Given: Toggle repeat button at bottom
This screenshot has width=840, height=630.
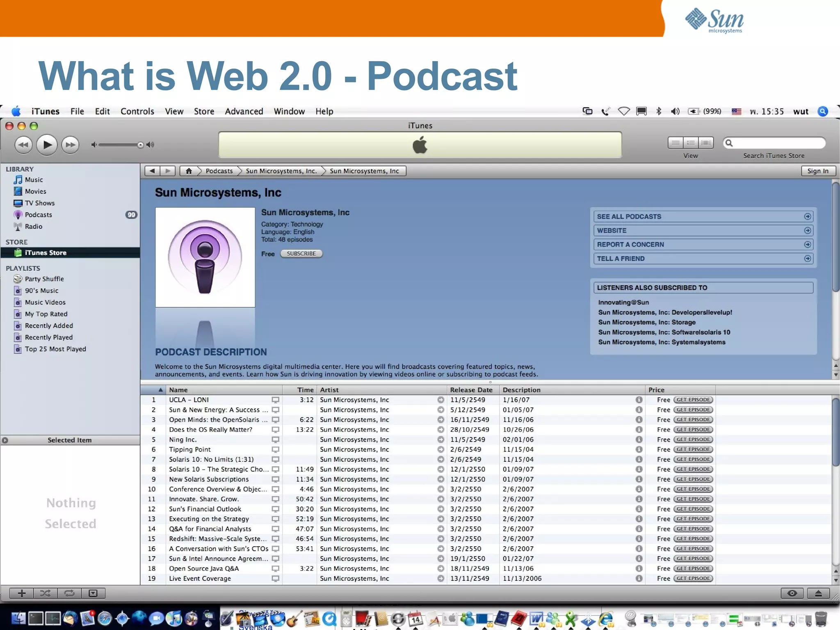Looking at the screenshot, I should point(69,593).
